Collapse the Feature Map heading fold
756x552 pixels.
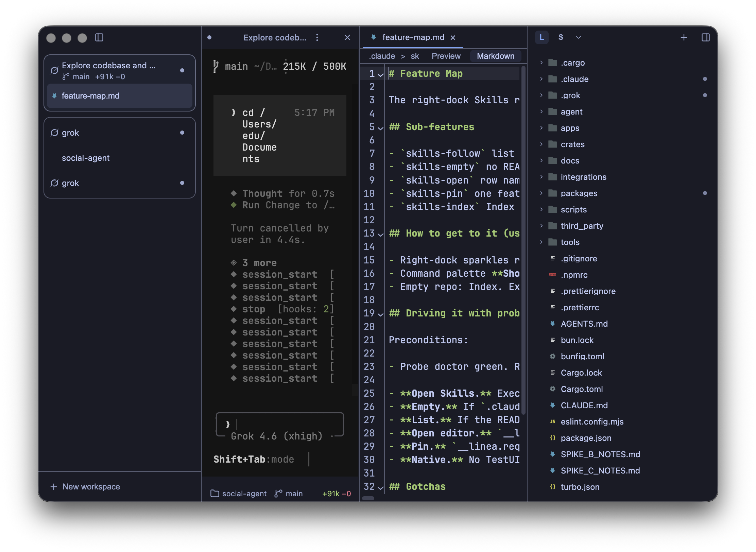coord(381,74)
